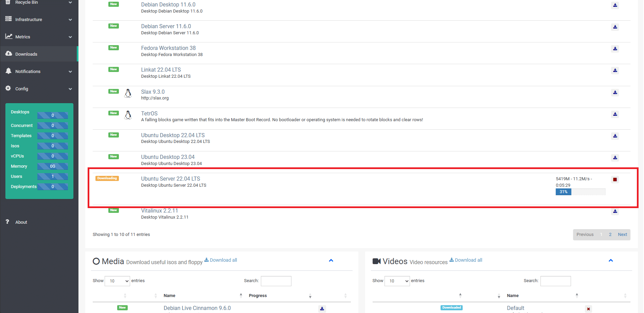Collapse the Media panel with chevron
The height and width of the screenshot is (313, 644).
[331, 261]
